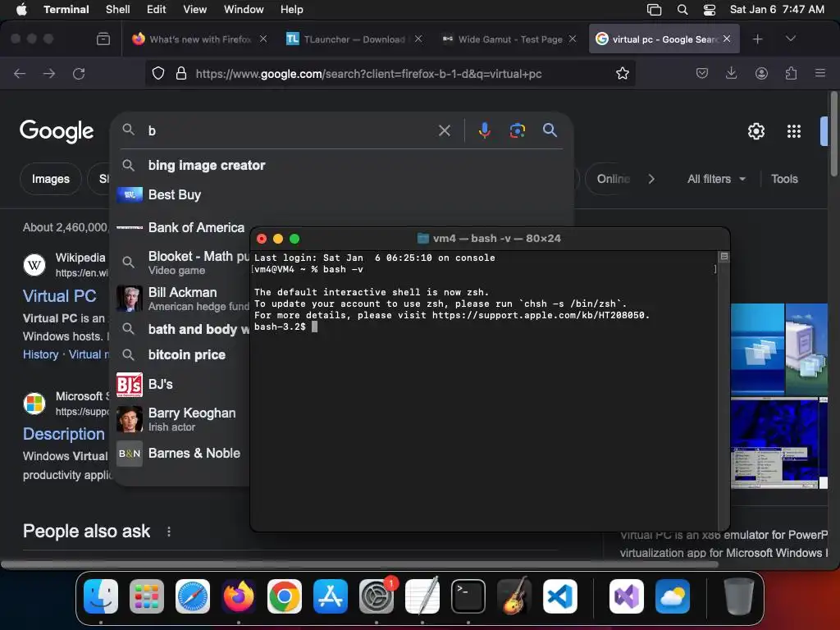Image resolution: width=840 pixels, height=630 pixels.
Task: Open the People also ask options dots
Action: pyautogui.click(x=169, y=532)
